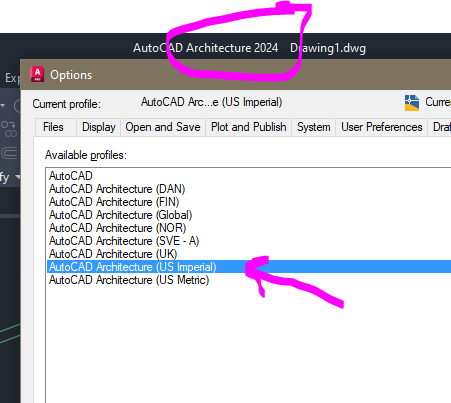Click highlighted AutoCAD Architecture (US Imperial) profile
The width and height of the screenshot is (451, 403).
(x=249, y=267)
